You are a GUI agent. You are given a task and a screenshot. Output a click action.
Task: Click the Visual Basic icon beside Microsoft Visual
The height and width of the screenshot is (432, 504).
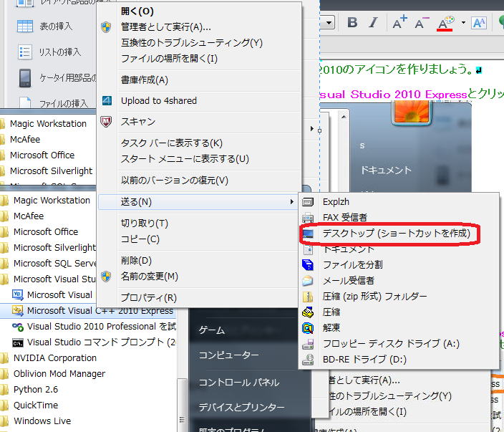17,294
